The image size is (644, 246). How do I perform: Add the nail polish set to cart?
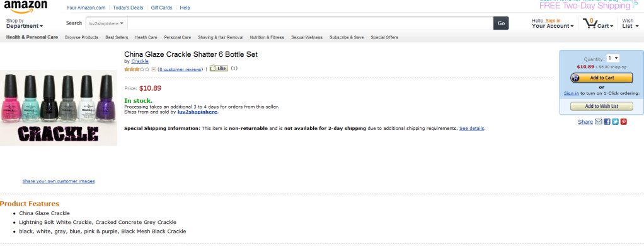pos(602,78)
